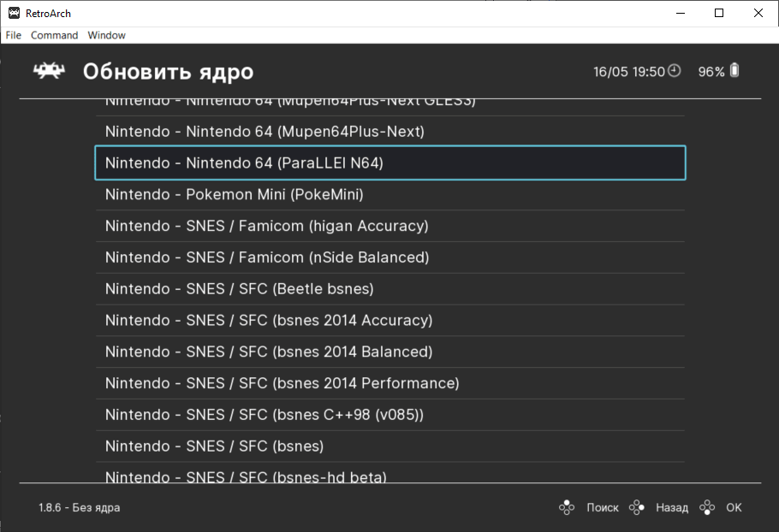
Task: Open the File menu
Action: pos(14,35)
